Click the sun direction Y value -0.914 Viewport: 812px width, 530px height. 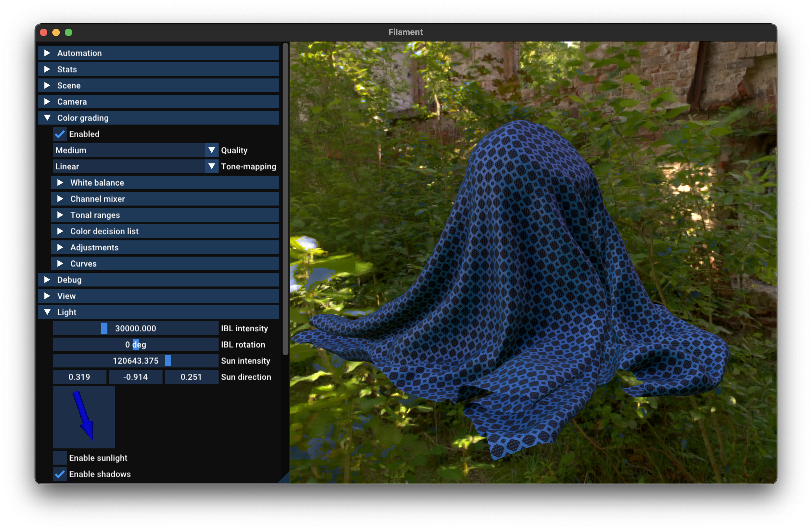135,377
